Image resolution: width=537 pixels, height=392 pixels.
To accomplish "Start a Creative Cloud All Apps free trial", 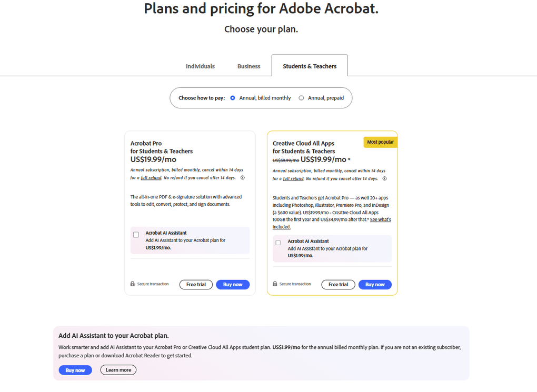I will pyautogui.click(x=338, y=284).
